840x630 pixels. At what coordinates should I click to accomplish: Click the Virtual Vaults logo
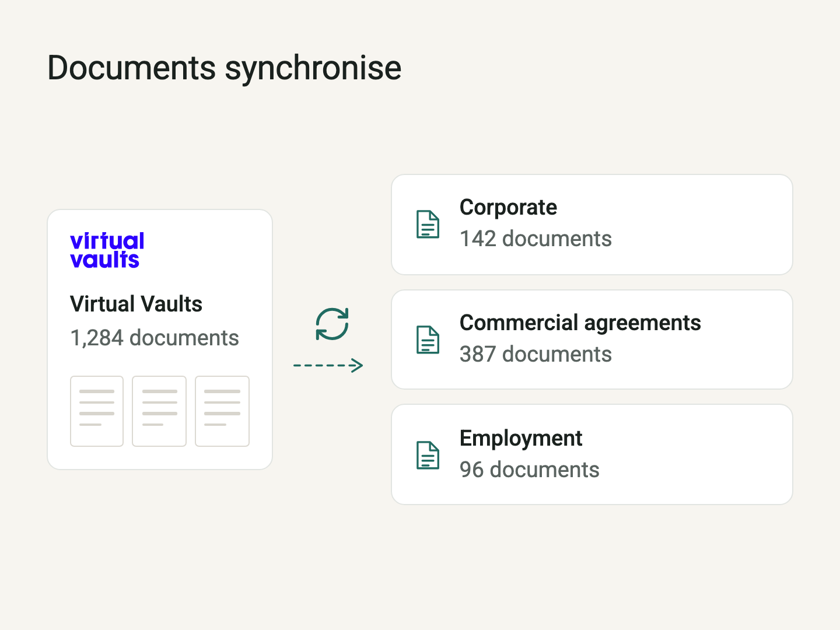[107, 250]
